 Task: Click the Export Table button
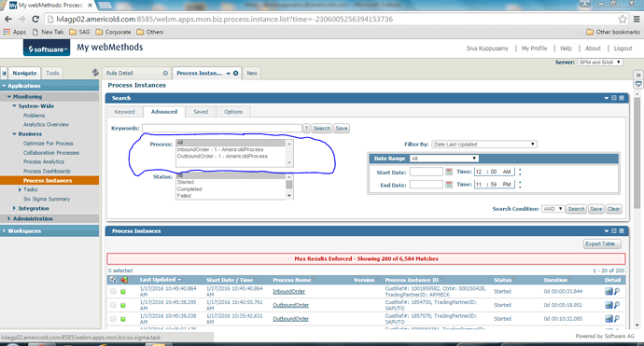point(602,243)
